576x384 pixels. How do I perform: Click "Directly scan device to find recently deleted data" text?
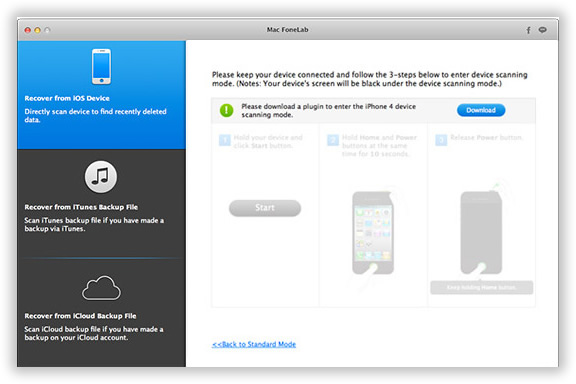coord(96,115)
